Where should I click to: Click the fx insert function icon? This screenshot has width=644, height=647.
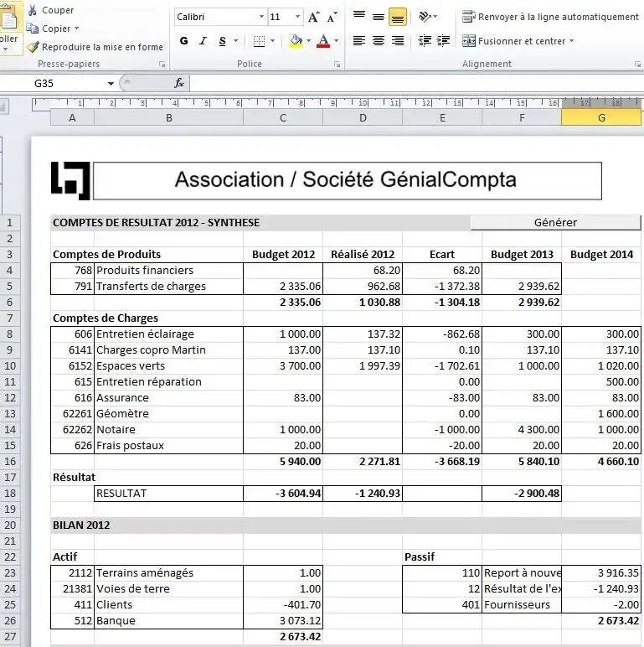[179, 83]
